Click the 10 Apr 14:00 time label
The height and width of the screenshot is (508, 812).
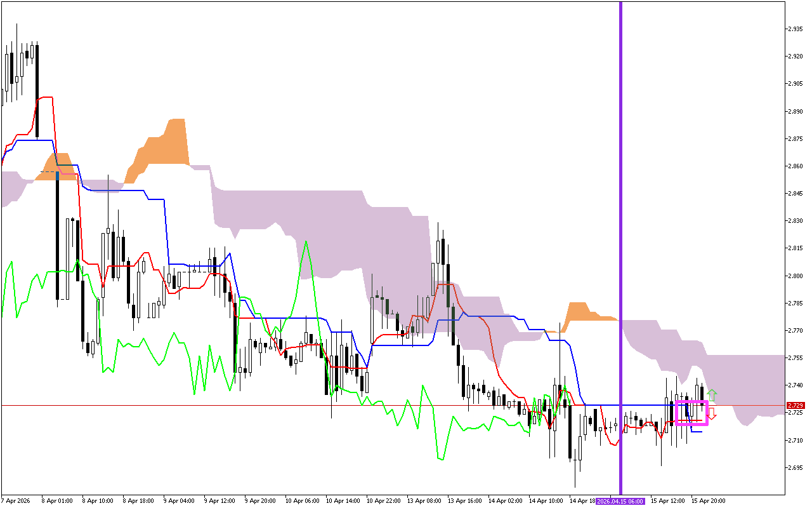pyautogui.click(x=343, y=501)
